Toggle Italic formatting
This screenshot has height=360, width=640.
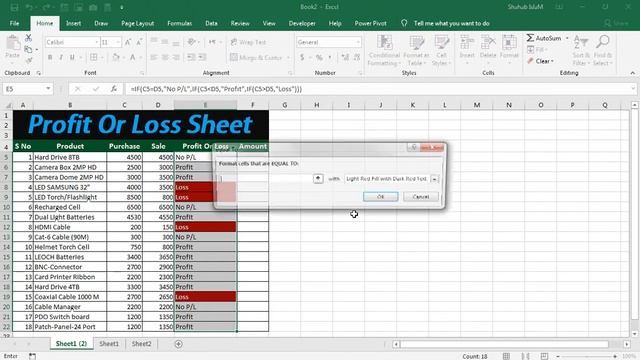(61, 57)
